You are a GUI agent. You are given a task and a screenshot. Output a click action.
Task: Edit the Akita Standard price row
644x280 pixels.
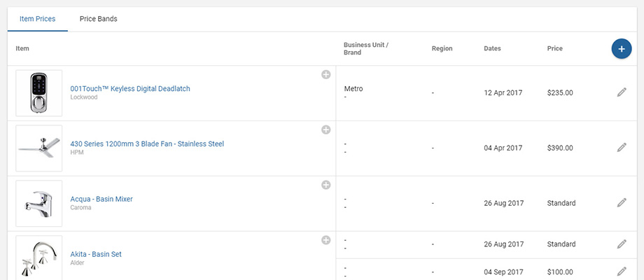[x=621, y=244]
